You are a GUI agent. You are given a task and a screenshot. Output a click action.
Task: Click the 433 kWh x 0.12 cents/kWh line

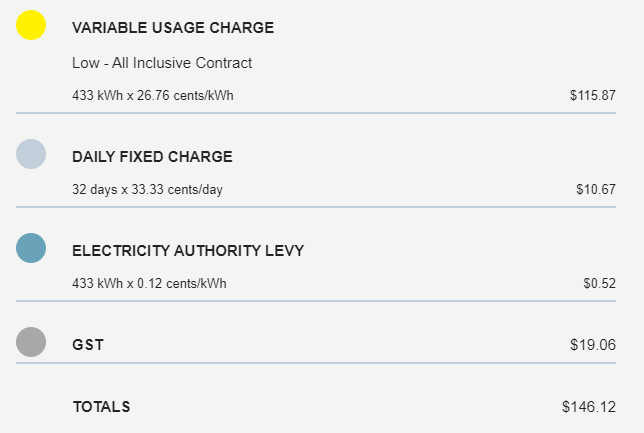coord(149,283)
